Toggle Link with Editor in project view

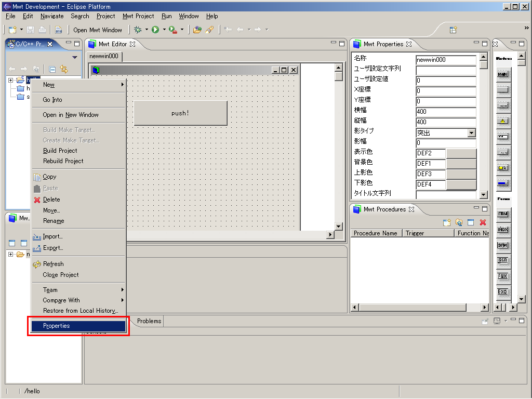64,69
